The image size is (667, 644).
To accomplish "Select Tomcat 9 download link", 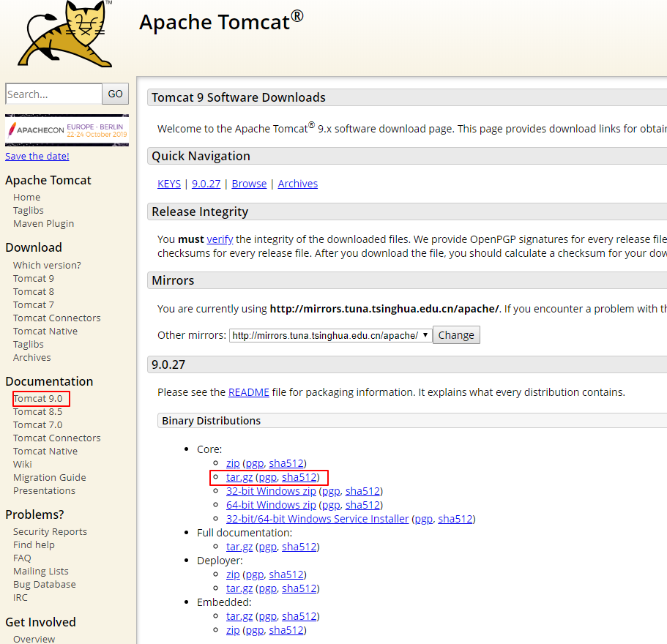I will point(33,278).
